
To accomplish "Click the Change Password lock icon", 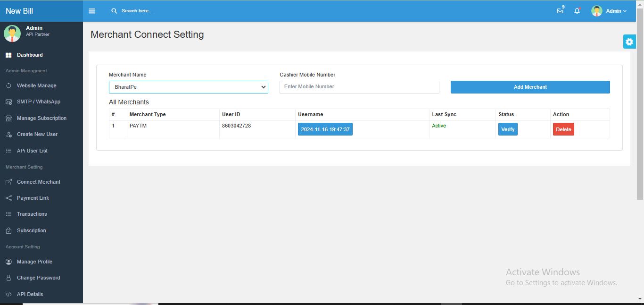I will click(8, 278).
